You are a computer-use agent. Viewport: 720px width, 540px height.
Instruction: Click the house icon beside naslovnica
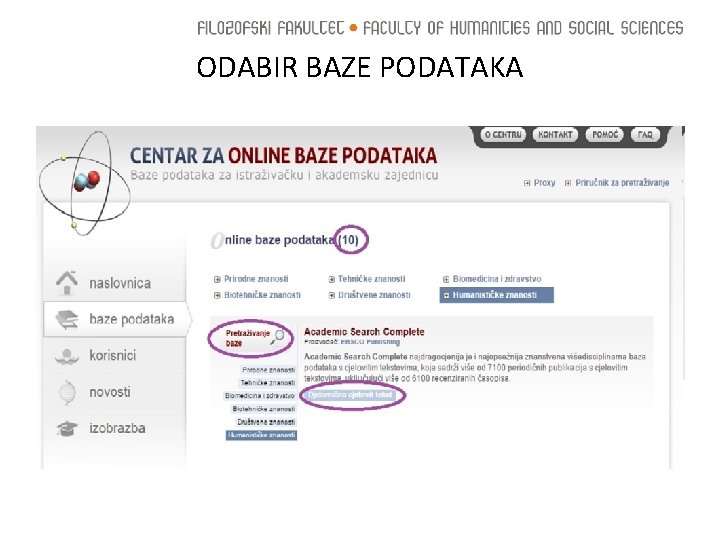pos(67,283)
